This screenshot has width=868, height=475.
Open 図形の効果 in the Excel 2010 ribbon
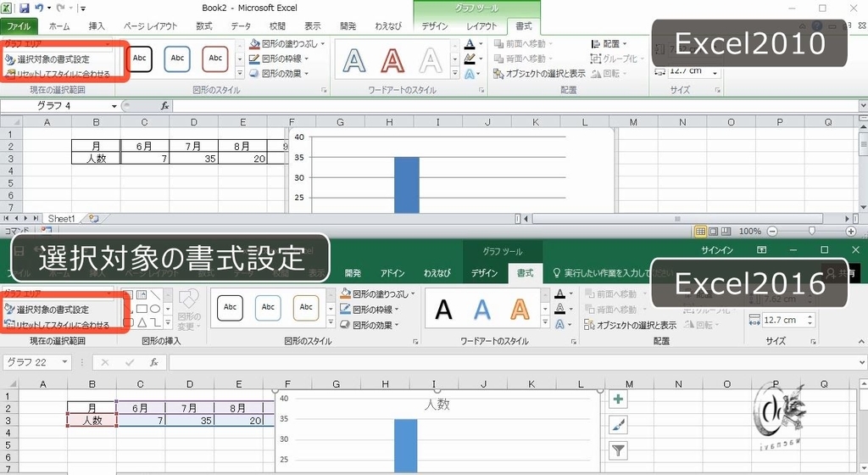(x=278, y=73)
